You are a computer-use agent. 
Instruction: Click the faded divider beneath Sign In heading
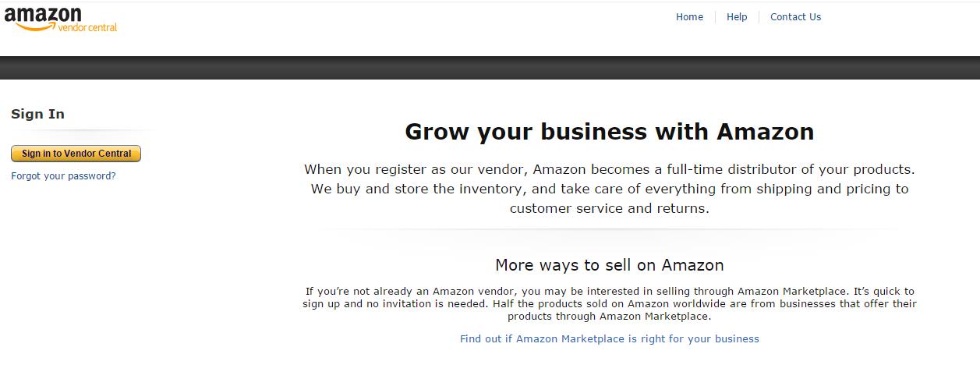click(82, 130)
